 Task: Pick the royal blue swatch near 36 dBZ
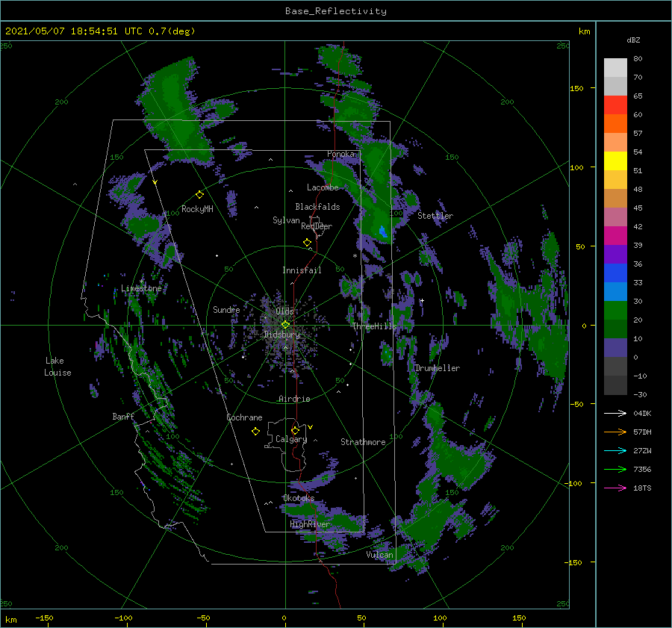pos(615,273)
